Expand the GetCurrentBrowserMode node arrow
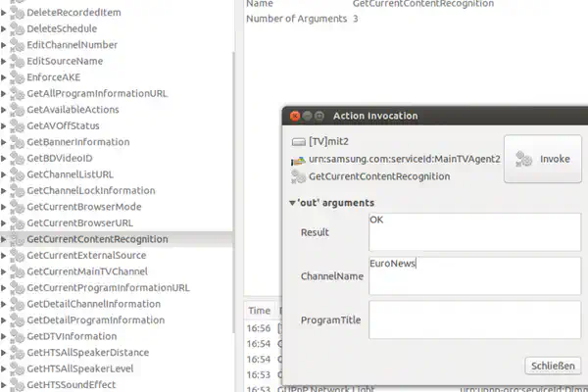 point(5,207)
